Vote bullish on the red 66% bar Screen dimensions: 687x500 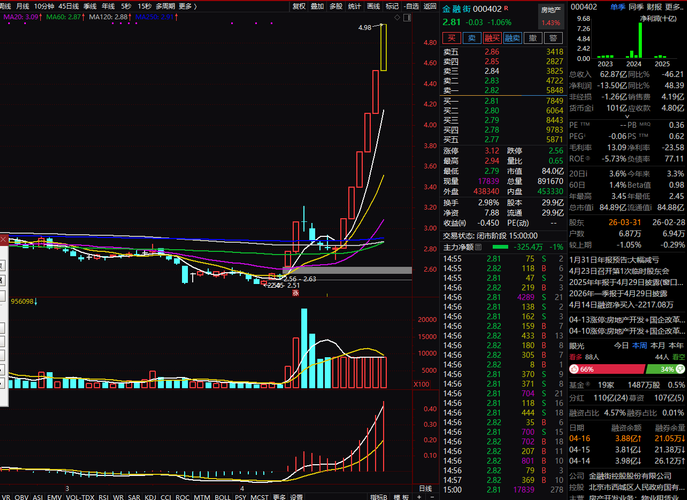pos(607,369)
